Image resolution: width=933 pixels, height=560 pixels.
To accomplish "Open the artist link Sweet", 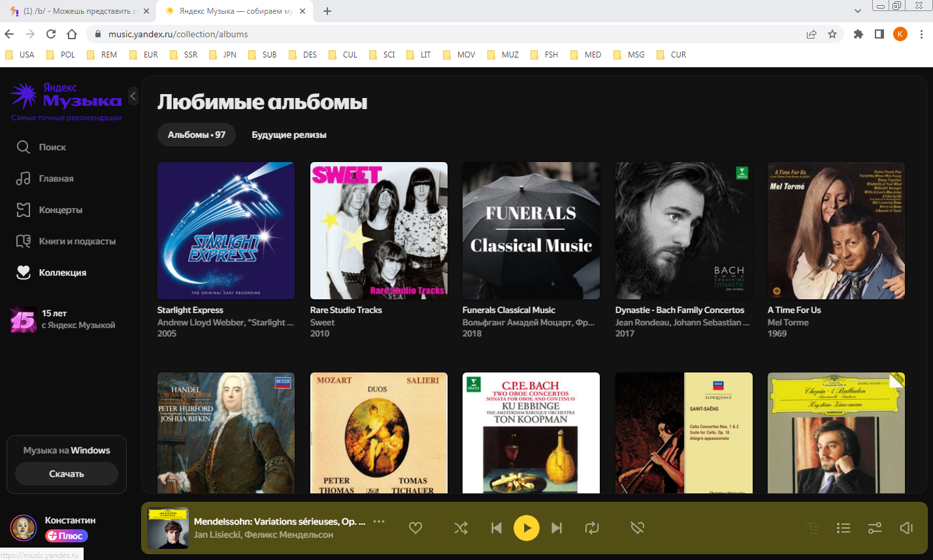I will tap(322, 322).
